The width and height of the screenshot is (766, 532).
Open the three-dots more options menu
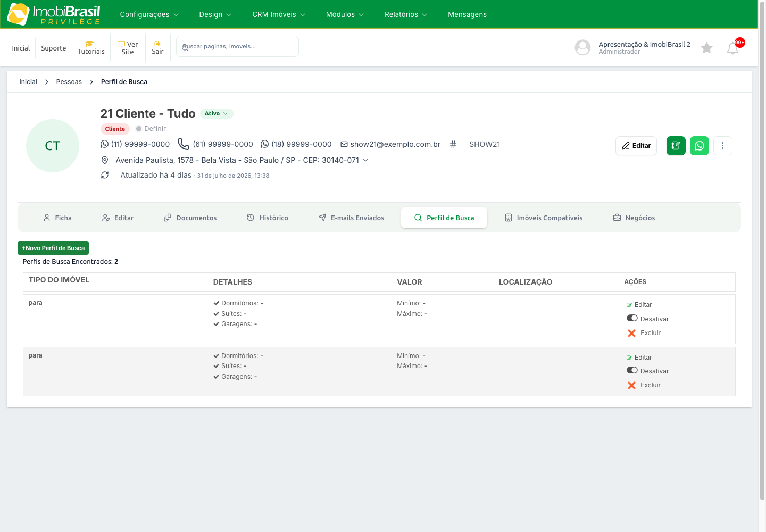point(723,146)
